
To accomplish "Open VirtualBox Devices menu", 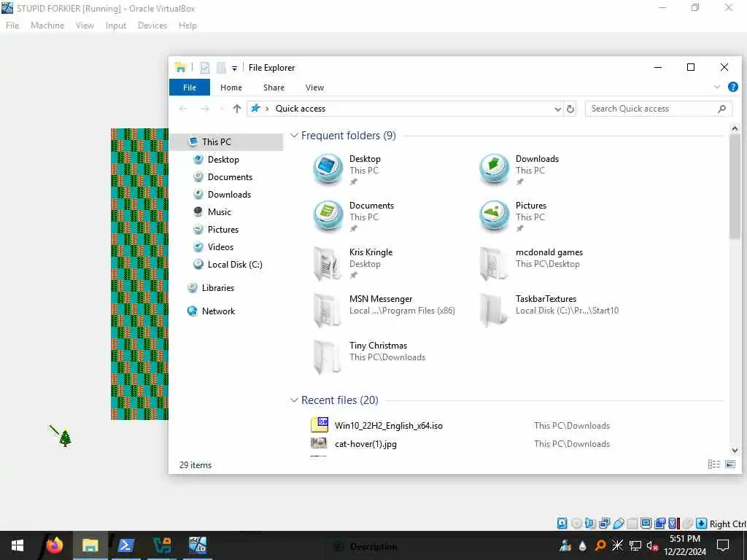I will tap(152, 26).
